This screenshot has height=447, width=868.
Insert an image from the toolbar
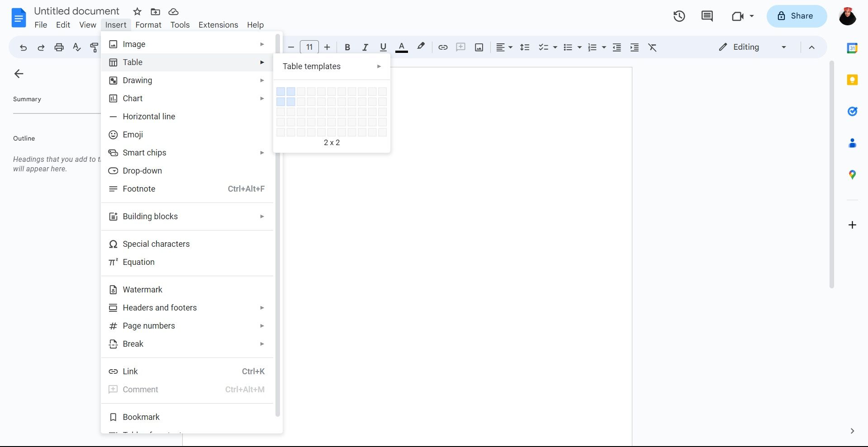pos(479,47)
